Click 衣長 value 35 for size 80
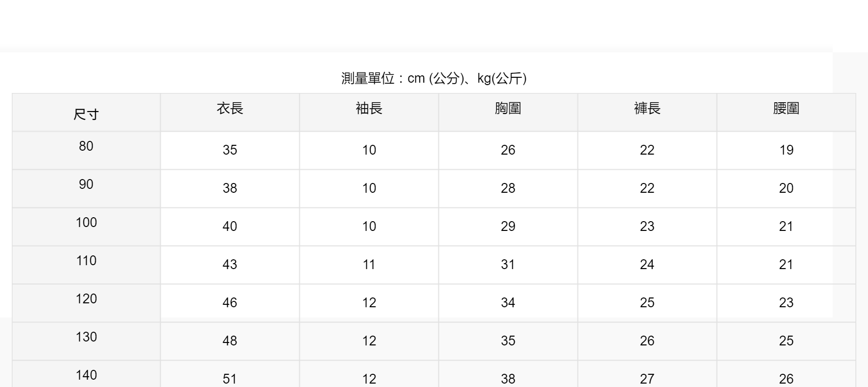This screenshot has width=868, height=387. pos(230,150)
